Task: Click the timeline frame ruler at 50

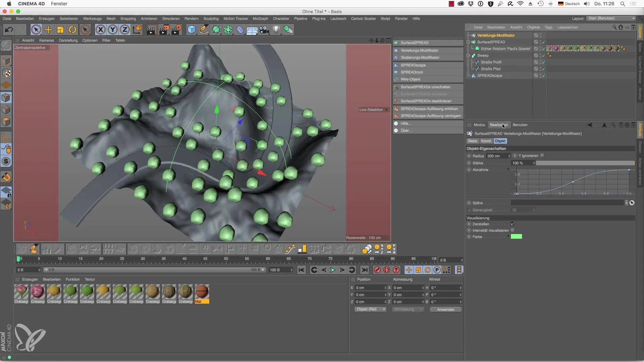Action: [x=226, y=259]
